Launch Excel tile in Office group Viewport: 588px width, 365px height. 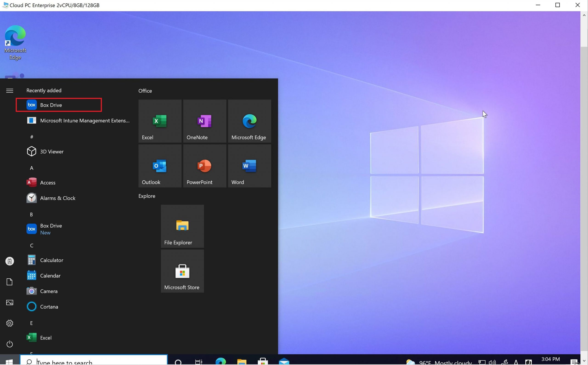[x=160, y=121]
